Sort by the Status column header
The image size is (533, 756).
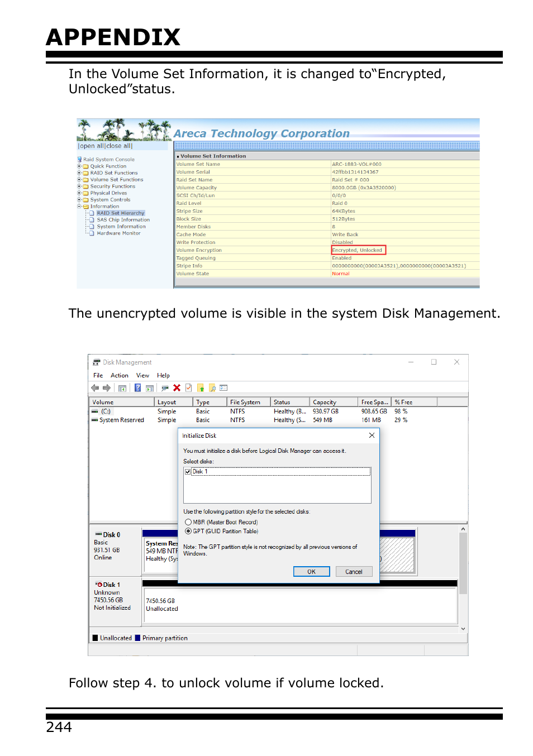tap(290, 403)
